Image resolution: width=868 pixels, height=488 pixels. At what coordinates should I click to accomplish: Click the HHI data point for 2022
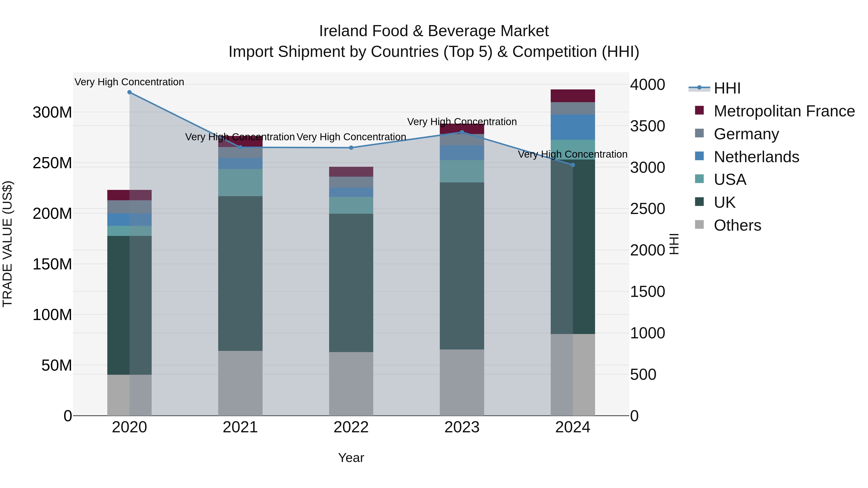[x=351, y=147]
